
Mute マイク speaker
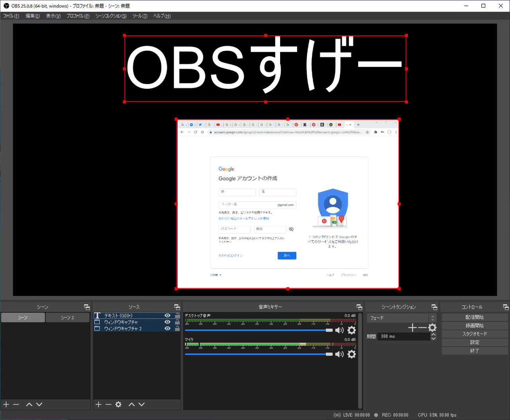[339, 354]
